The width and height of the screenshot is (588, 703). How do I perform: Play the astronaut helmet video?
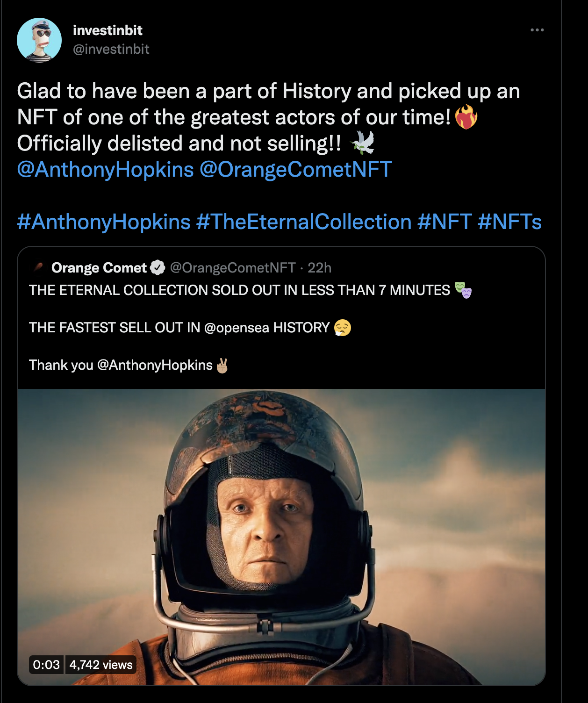click(281, 537)
